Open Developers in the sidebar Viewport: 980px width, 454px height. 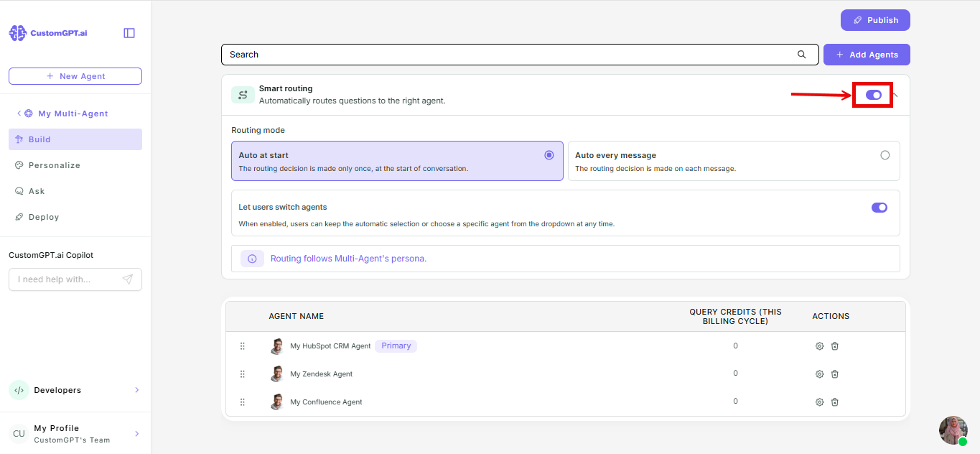pos(75,390)
